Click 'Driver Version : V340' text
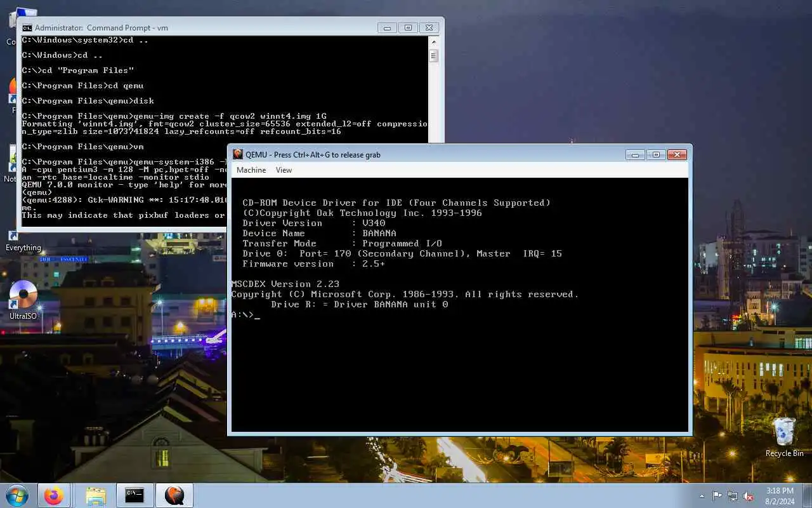 click(x=314, y=223)
